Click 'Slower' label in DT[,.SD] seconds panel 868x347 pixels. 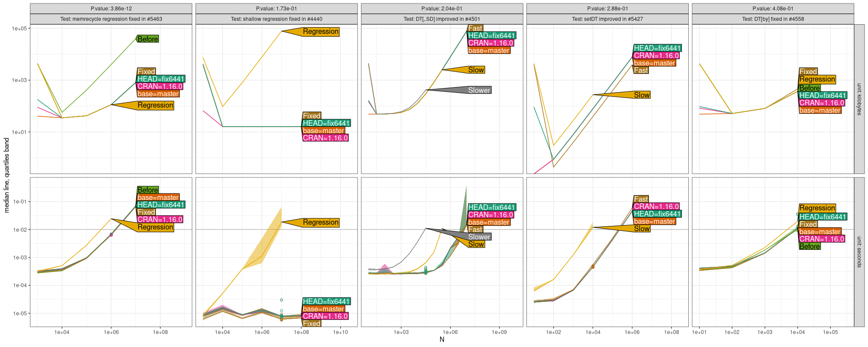point(479,237)
